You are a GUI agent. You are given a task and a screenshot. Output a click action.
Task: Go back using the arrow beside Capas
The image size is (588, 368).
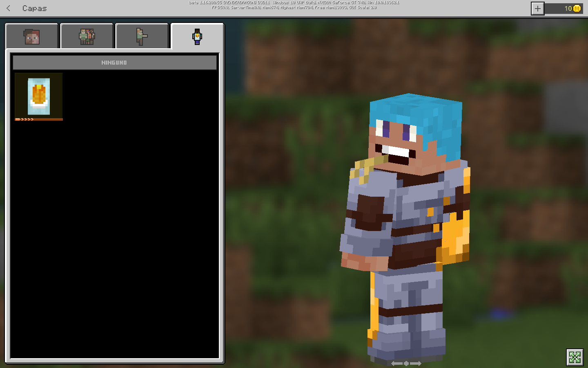[x=8, y=8]
